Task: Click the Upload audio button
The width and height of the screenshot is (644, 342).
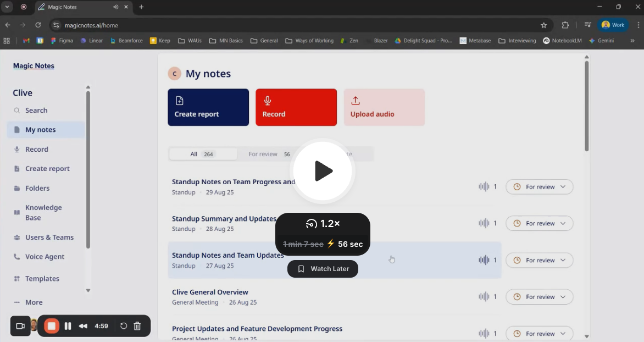Action: click(x=384, y=107)
